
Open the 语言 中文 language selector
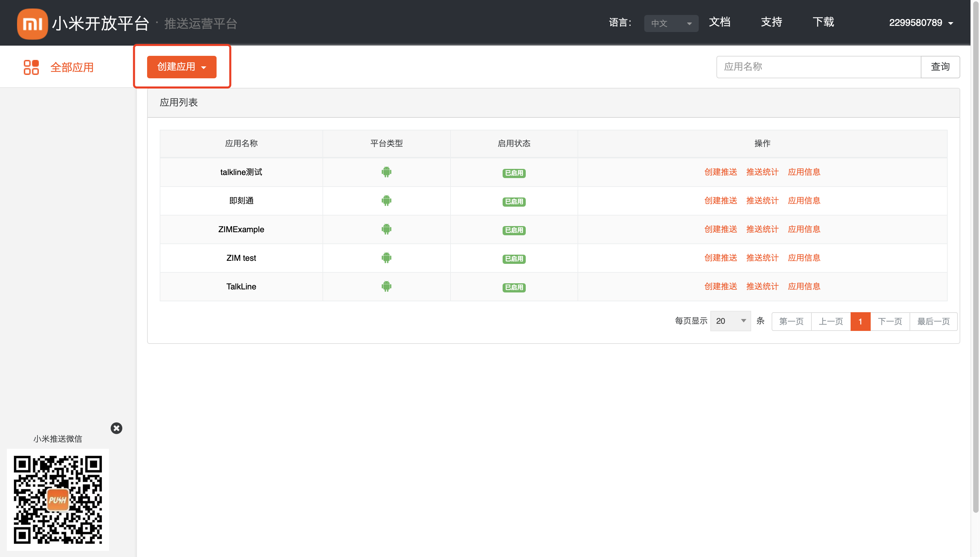coord(671,23)
